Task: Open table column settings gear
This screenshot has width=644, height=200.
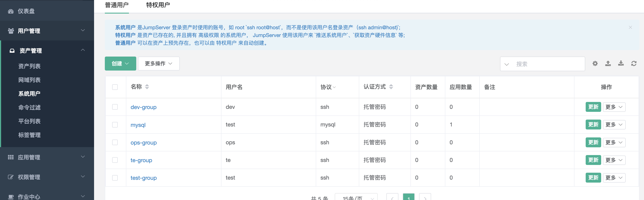Action: [595, 63]
